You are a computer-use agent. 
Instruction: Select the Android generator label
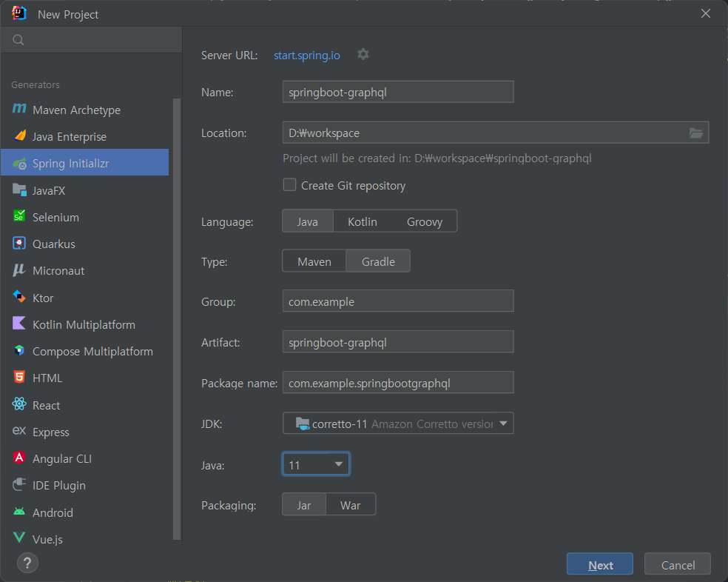pos(53,512)
